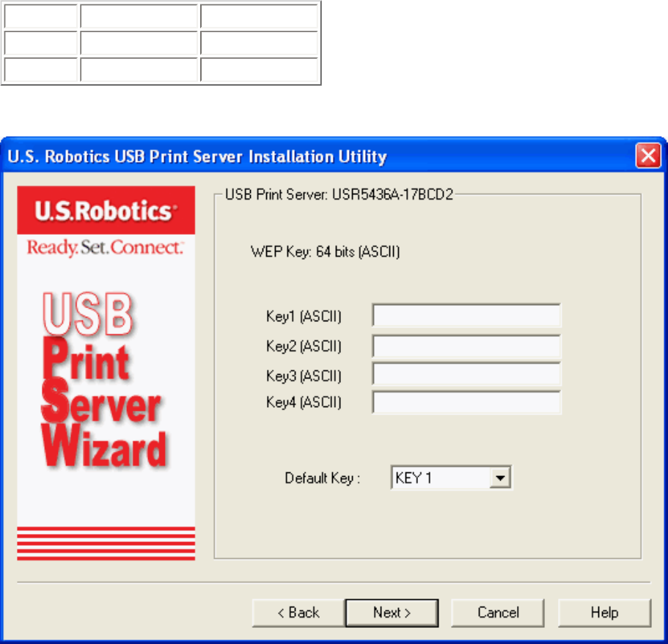668x644 pixels.
Task: Click the 'Default Key :' label
Action: pyautogui.click(x=323, y=478)
